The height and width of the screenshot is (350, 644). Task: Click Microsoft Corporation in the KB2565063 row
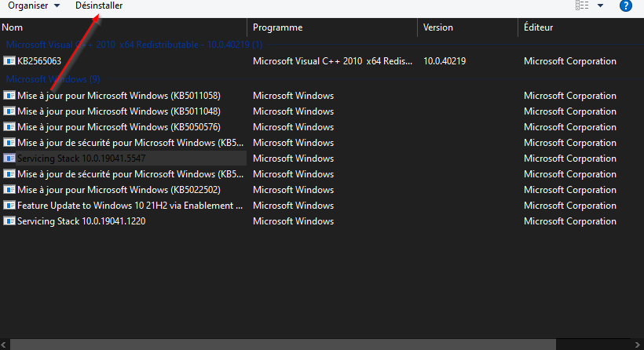point(569,61)
